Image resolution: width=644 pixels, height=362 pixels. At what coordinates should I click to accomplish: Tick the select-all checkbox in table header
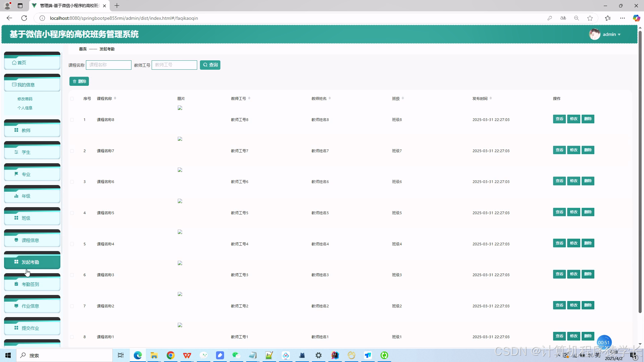(x=72, y=99)
